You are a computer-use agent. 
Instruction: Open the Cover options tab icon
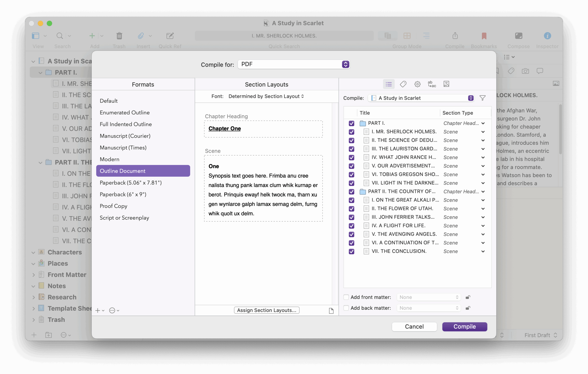(446, 84)
